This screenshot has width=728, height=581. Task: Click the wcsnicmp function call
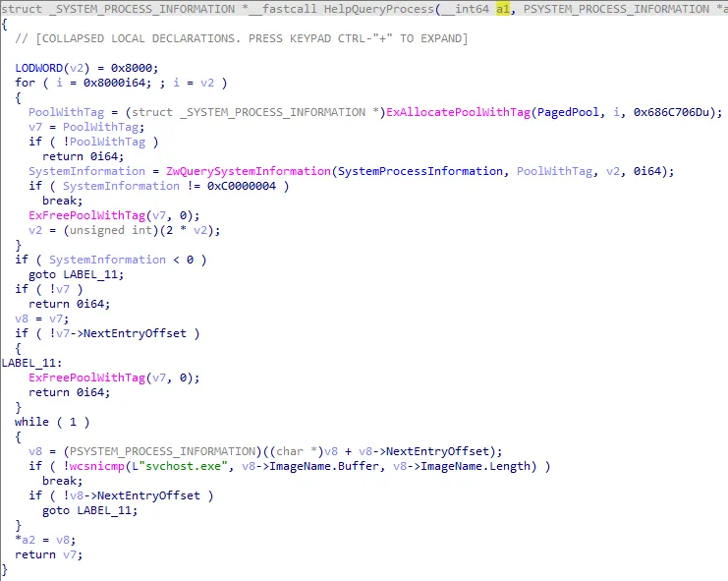(97, 466)
